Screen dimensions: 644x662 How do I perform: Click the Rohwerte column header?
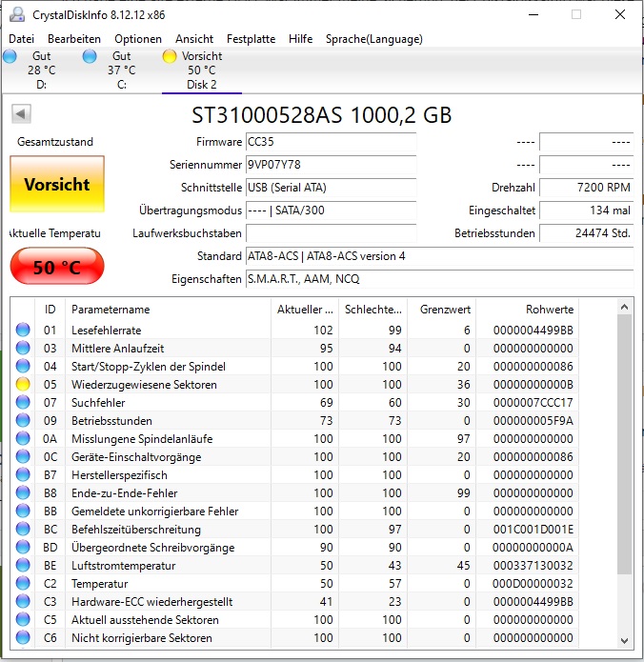click(x=527, y=310)
